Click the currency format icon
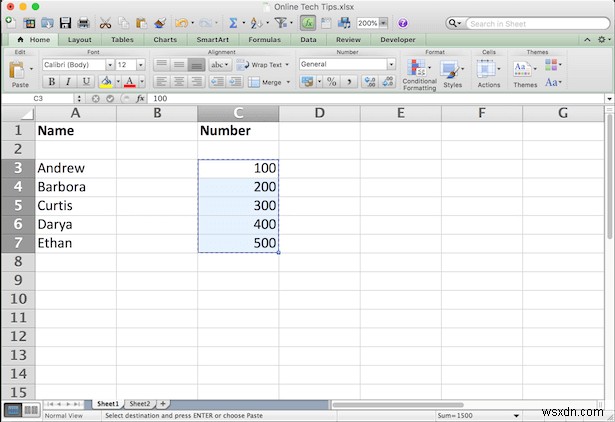615x422 pixels. tap(308, 82)
